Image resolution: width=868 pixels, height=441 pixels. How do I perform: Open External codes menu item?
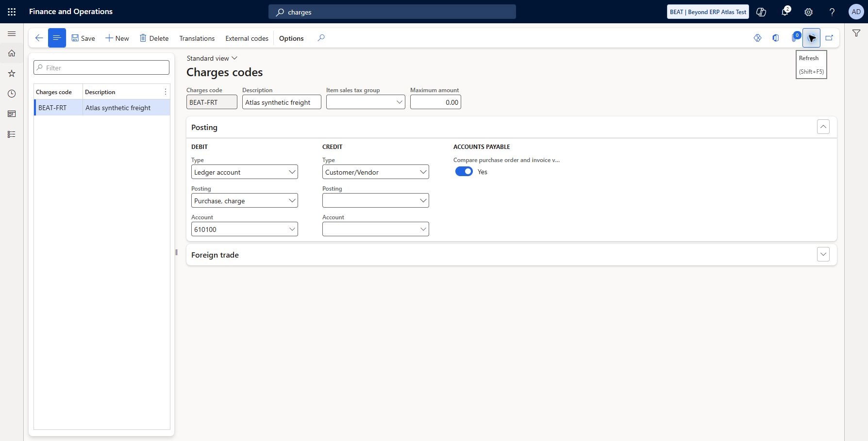pyautogui.click(x=247, y=38)
